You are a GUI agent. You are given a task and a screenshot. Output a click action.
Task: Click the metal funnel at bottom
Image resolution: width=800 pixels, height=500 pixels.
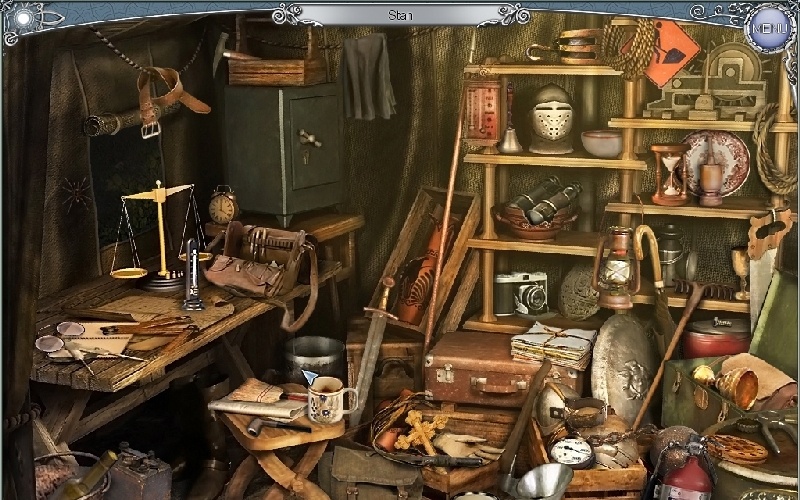(x=537, y=480)
